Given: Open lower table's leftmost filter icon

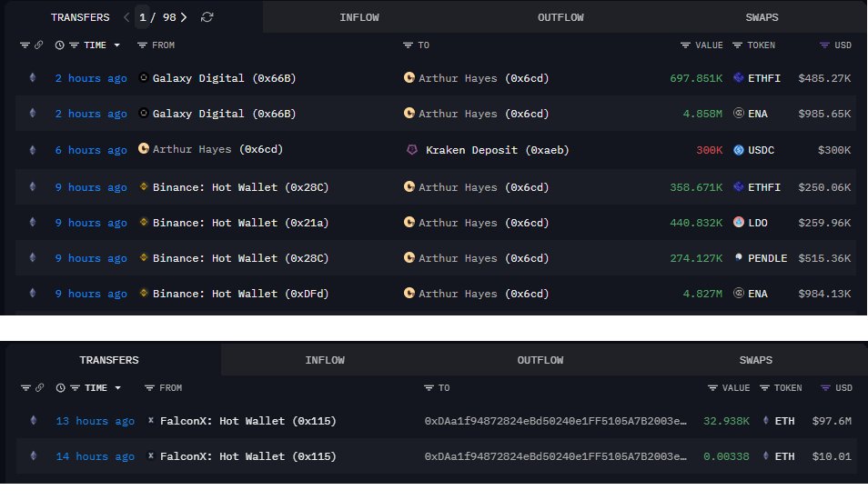Looking at the screenshot, I should (x=25, y=388).
